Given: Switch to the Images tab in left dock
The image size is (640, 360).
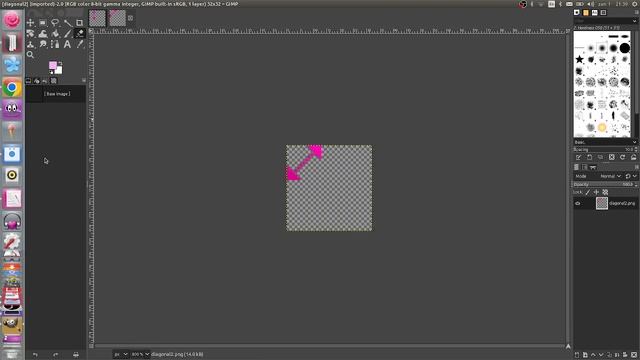Looking at the screenshot, I should click(53, 81).
